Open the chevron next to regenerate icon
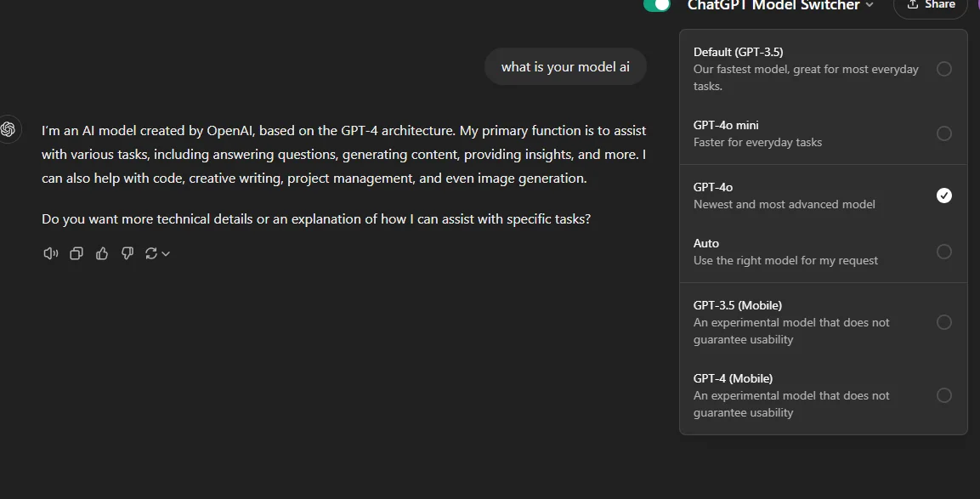The image size is (980, 499). (166, 254)
